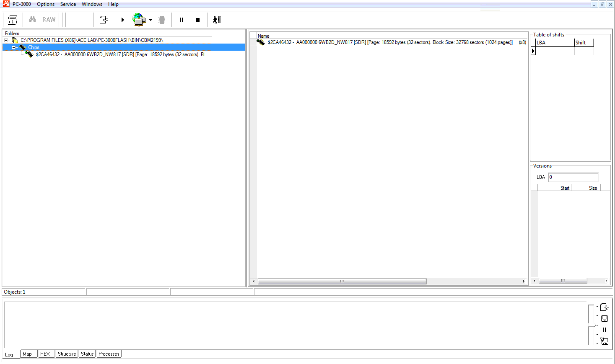Click the info scroll icon in toolbar
The image size is (615, 364).
pyautogui.click(x=13, y=20)
